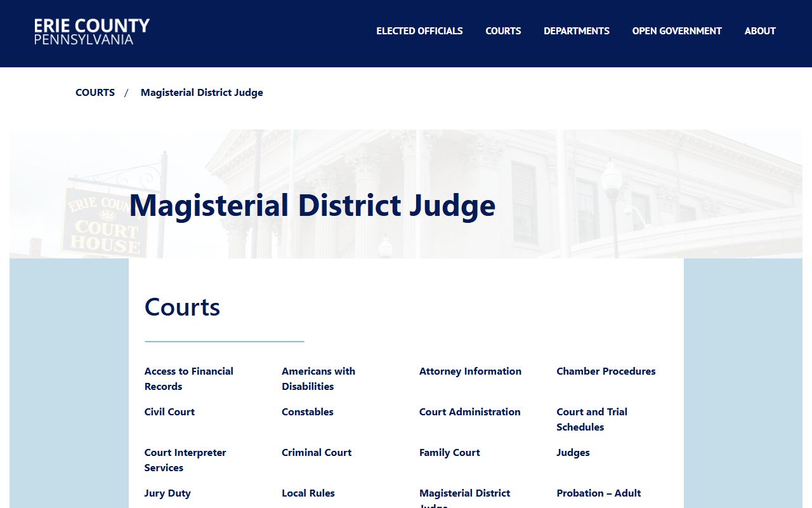Open the Chamber Procedures link

pos(606,371)
